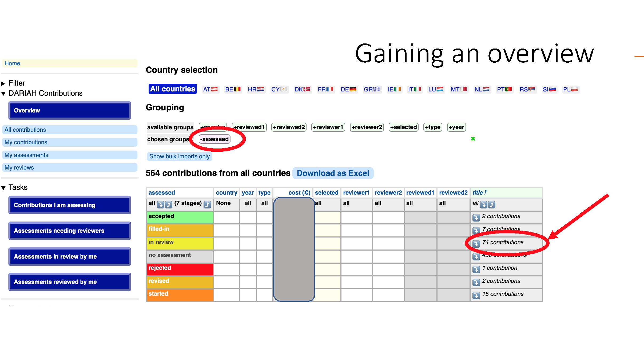Click the yellow in review status cell
644x362 pixels.
click(180, 243)
